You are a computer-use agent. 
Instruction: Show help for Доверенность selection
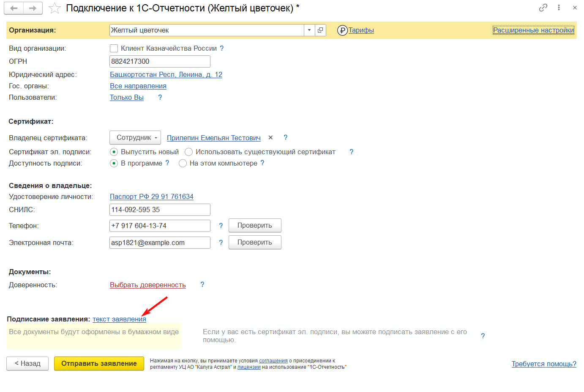click(x=202, y=285)
